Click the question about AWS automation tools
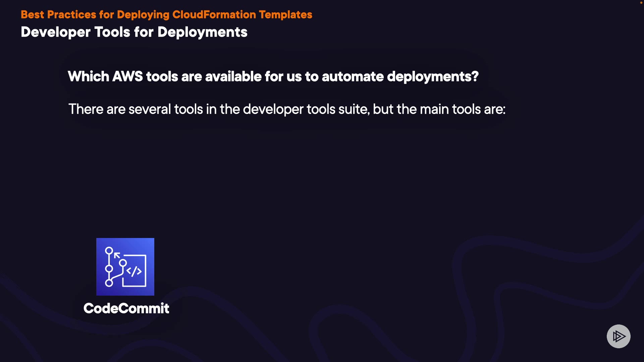The image size is (644, 362). pyautogui.click(x=273, y=77)
